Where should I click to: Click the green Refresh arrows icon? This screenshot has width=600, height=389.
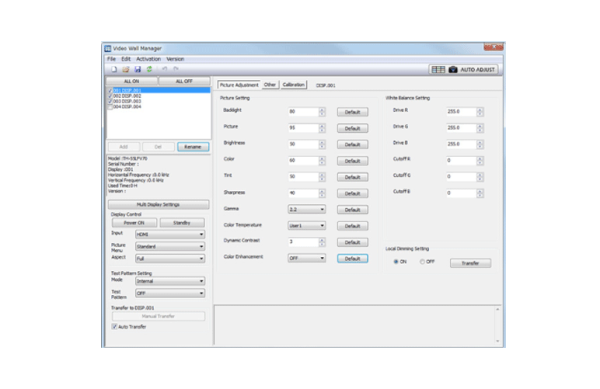149,69
